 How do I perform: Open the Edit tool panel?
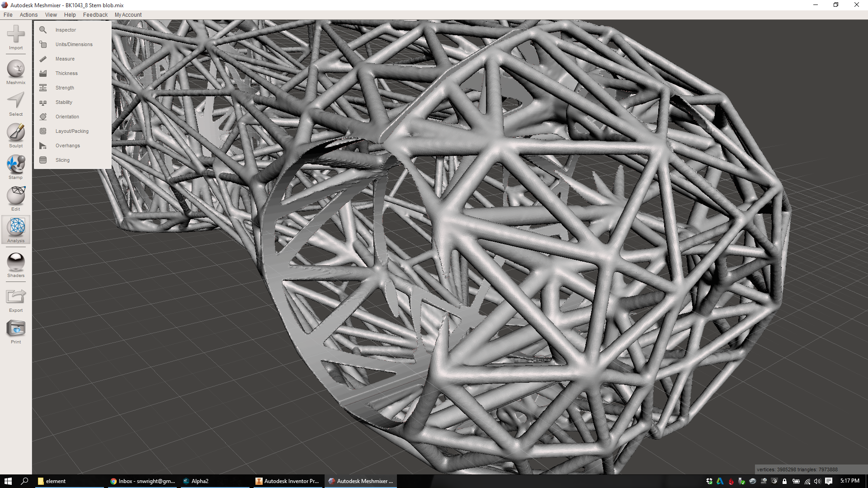coord(15,198)
